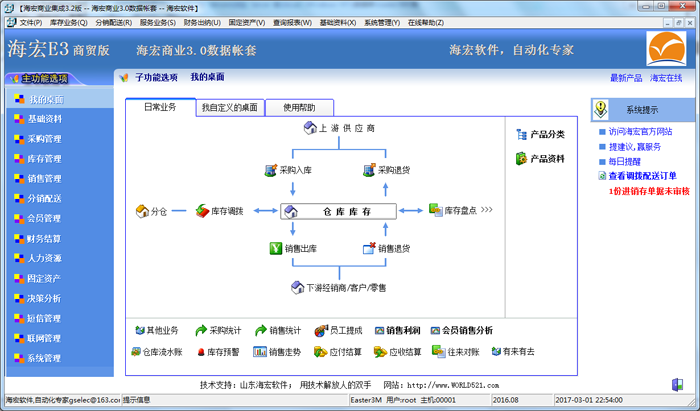Click the 员工提成 commission icon
The height and width of the screenshot is (411, 700).
[321, 331]
